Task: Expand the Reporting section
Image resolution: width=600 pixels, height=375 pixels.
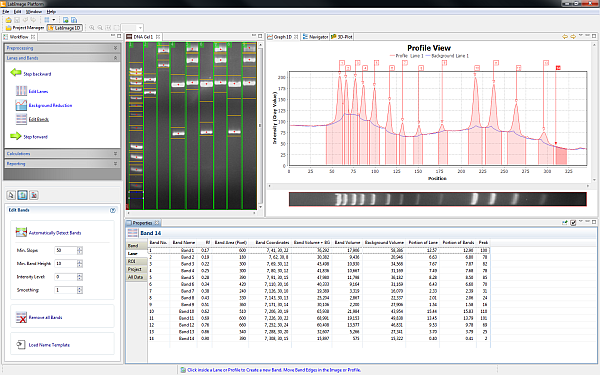Action: click(x=62, y=163)
